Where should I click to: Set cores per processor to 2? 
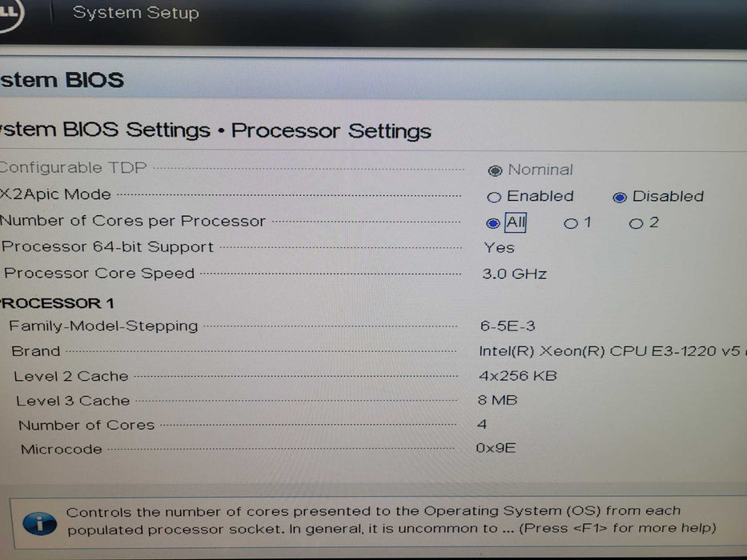click(x=636, y=223)
